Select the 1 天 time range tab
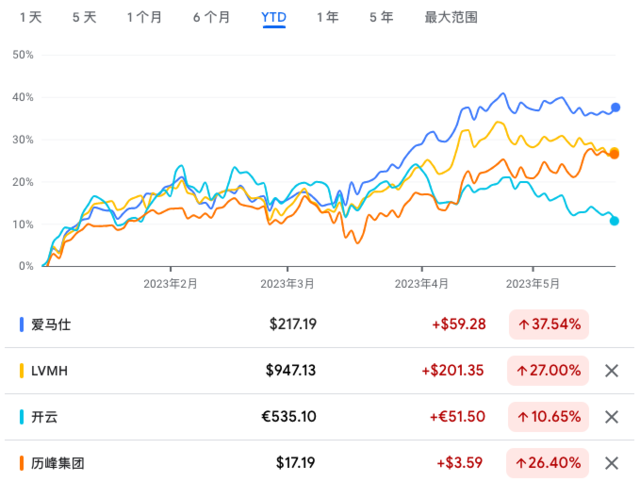 tap(31, 18)
